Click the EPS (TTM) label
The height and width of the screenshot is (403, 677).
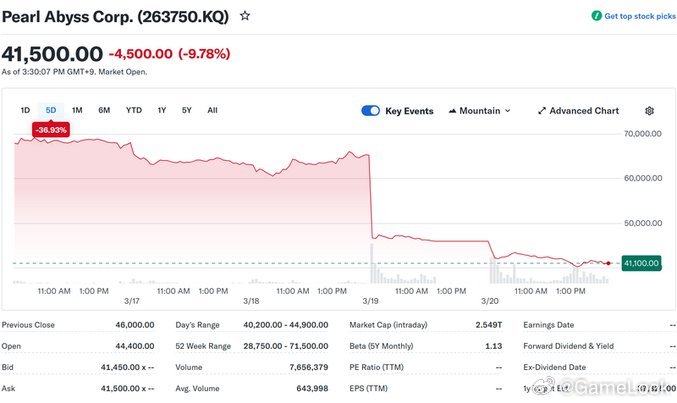coord(368,388)
